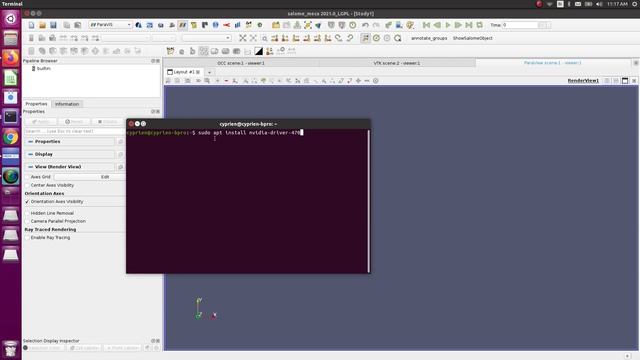Select the ParaView scene:1 - viewer:1 tab
The image size is (640, 360).
(553, 63)
